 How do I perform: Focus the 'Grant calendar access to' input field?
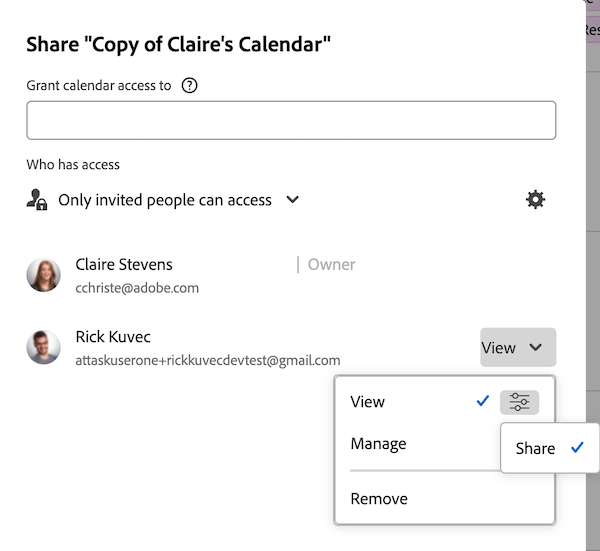[x=291, y=120]
